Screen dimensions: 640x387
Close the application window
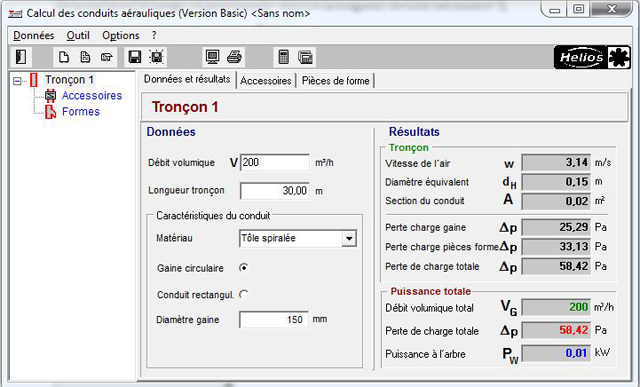tap(611, 9)
